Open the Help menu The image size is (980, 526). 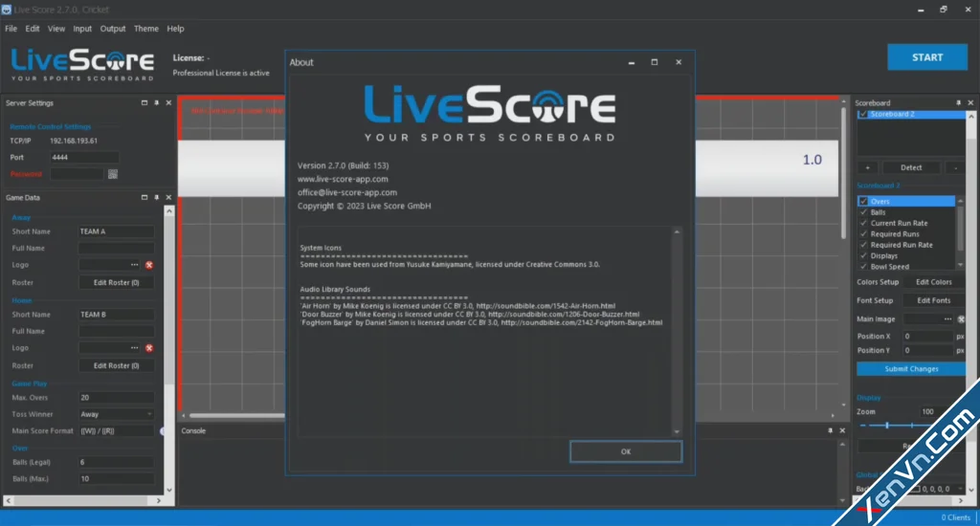[176, 29]
